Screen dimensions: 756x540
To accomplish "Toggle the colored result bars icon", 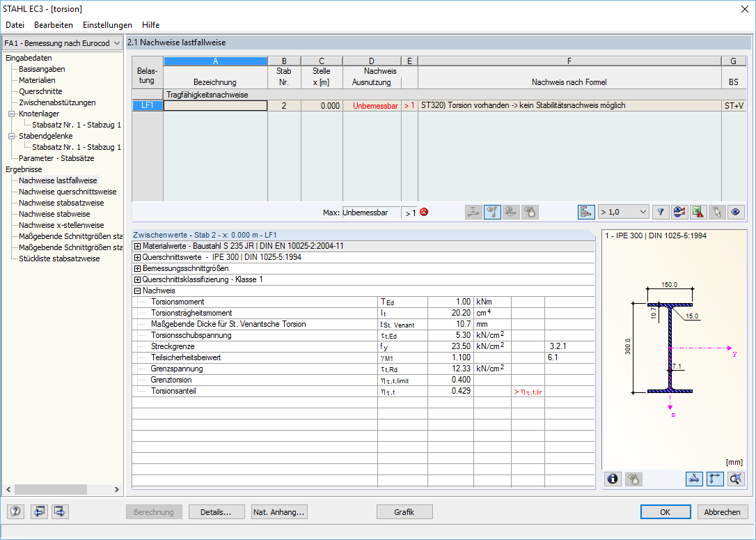I will 586,212.
